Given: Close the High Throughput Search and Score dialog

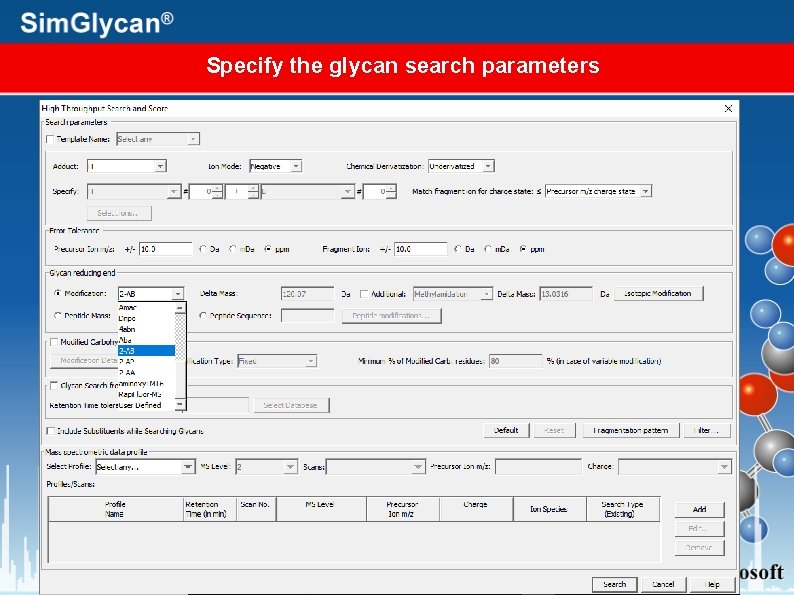Looking at the screenshot, I should (x=728, y=108).
